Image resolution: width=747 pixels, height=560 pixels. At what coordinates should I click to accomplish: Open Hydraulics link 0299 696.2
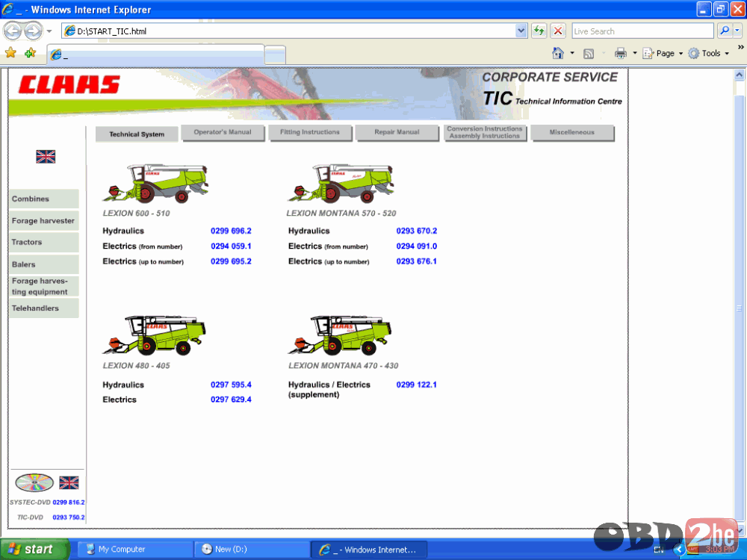click(231, 231)
